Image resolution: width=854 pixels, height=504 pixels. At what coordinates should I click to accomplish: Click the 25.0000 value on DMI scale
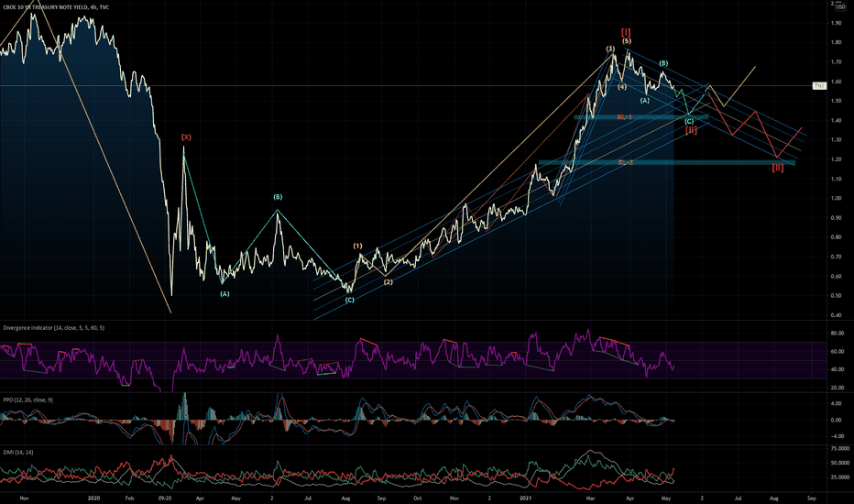click(839, 477)
